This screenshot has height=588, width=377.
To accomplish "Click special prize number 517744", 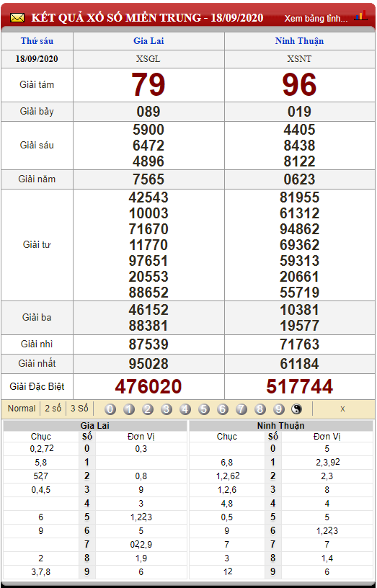I will point(299,387).
